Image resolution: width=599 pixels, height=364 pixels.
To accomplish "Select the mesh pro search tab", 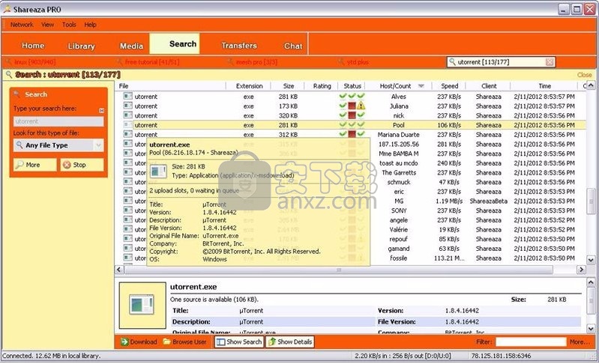I will [253, 62].
